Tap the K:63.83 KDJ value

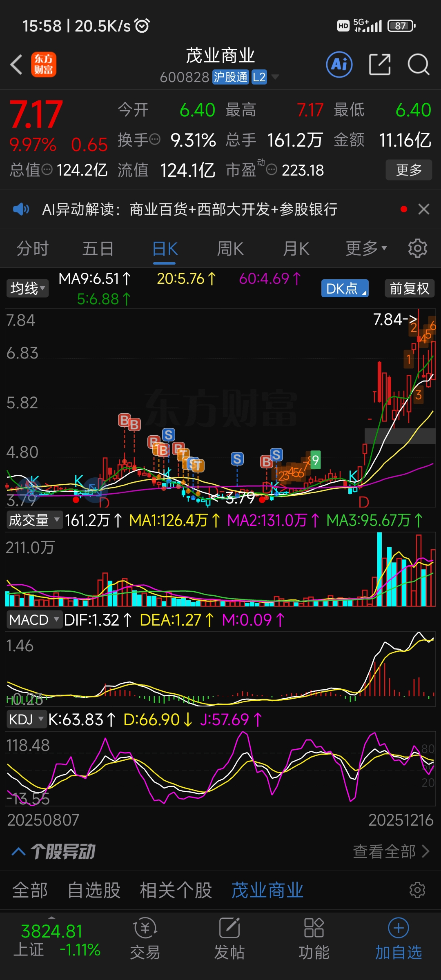pyautogui.click(x=82, y=719)
